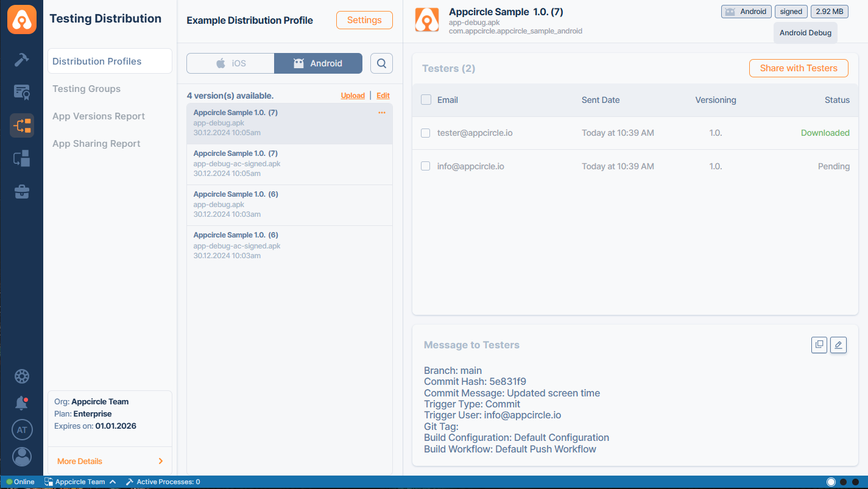This screenshot has height=489, width=868.
Task: Open three-dot menu for selected version
Action: coord(382,113)
